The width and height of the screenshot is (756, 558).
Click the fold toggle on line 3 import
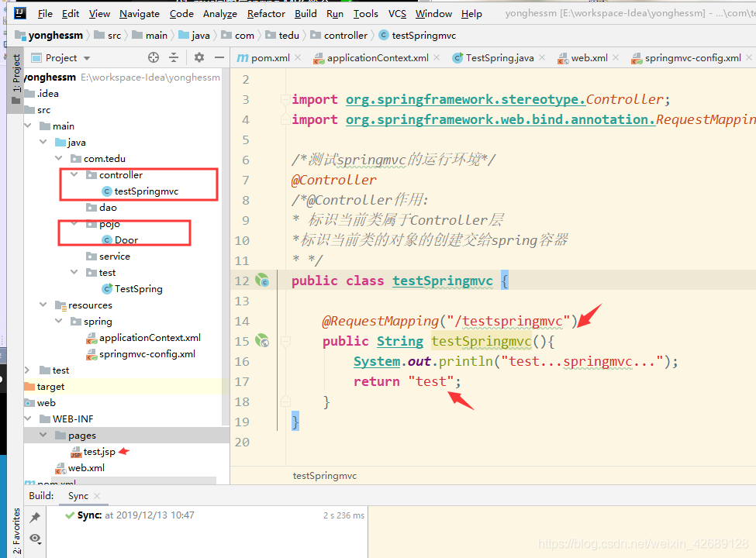[285, 99]
